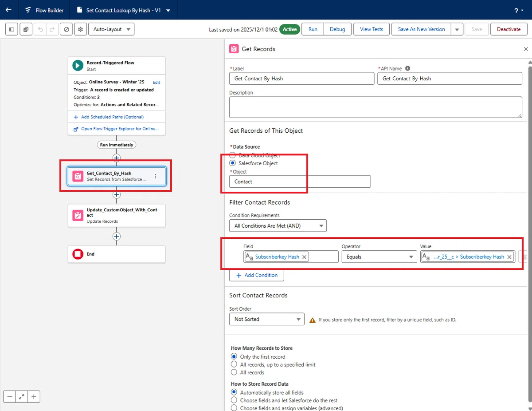Screen dimensions: 532x411
Task: Click the Debug button
Action: pyautogui.click(x=337, y=29)
